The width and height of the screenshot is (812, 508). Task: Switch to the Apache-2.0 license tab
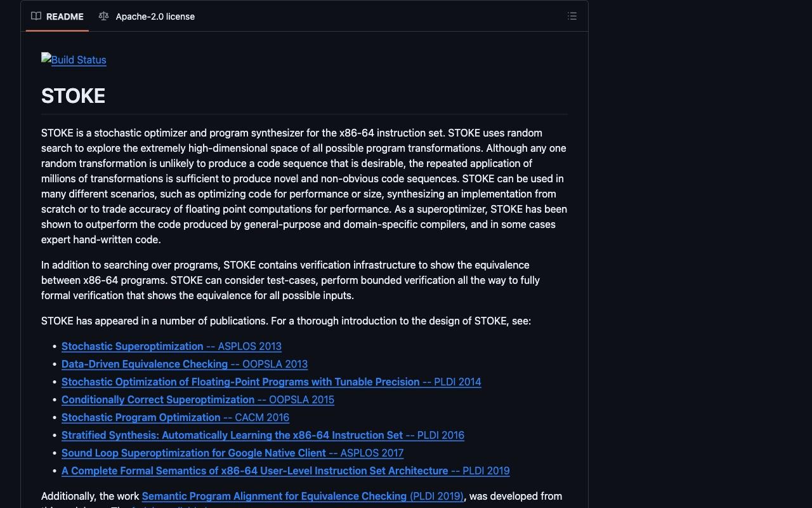[x=147, y=17]
